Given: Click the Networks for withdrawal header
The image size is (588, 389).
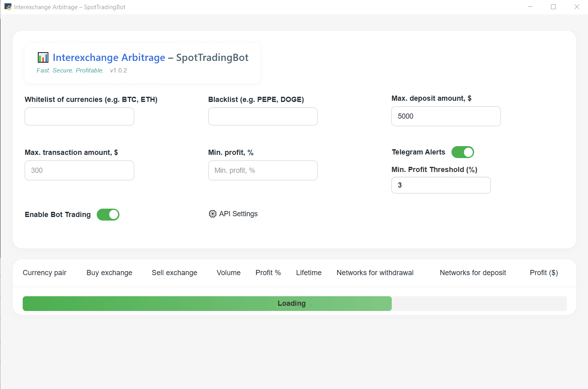Looking at the screenshot, I should point(375,273).
